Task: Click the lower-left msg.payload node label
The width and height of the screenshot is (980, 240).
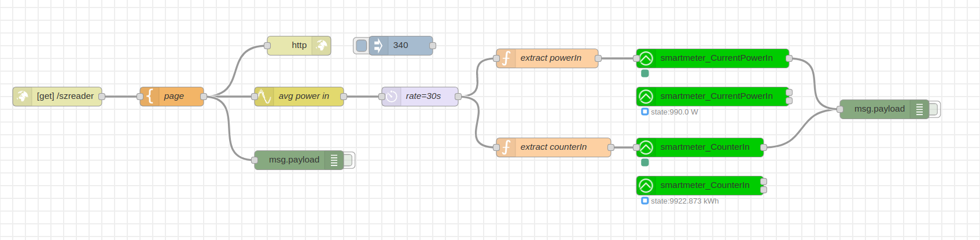Action: pos(294,160)
